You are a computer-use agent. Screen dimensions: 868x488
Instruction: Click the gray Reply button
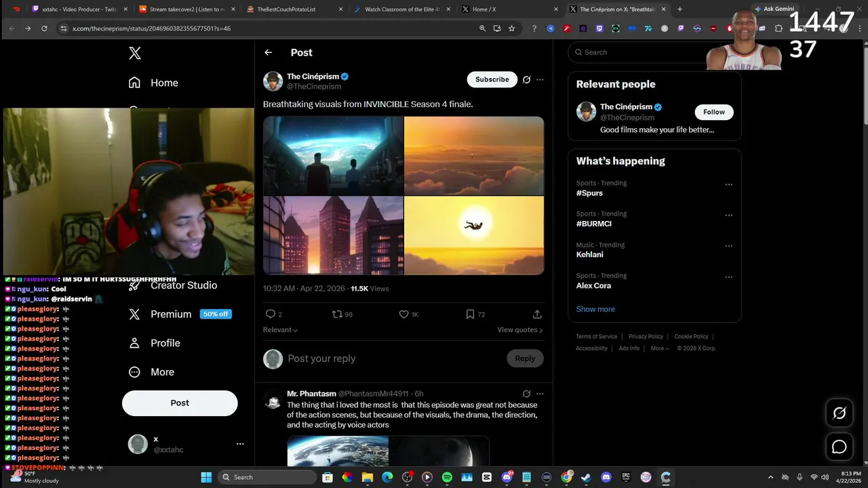525,359
